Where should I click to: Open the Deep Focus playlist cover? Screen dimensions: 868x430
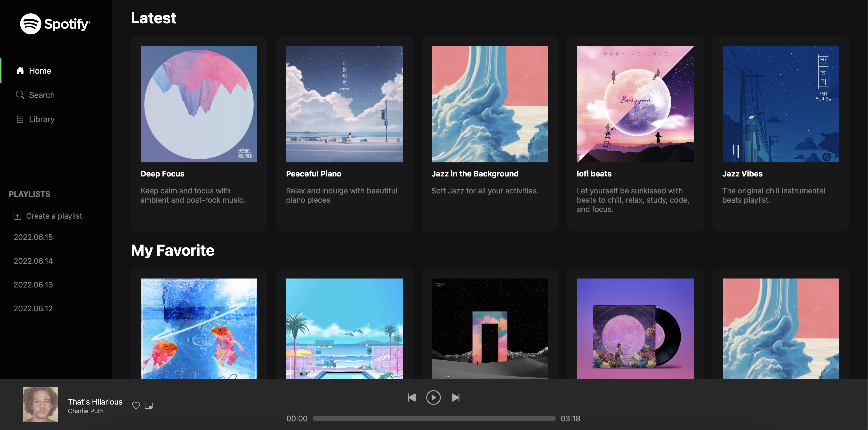click(x=199, y=104)
